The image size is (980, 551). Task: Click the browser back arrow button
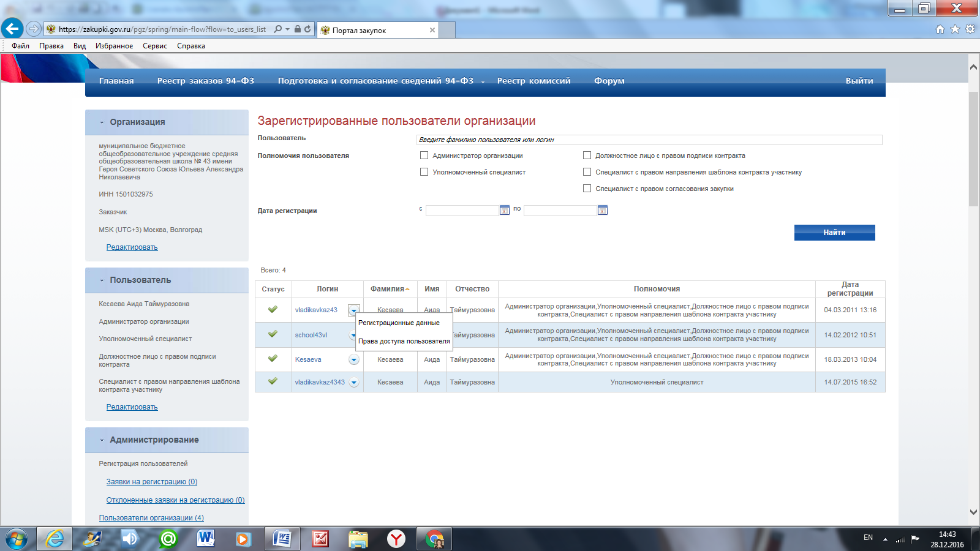(x=12, y=29)
